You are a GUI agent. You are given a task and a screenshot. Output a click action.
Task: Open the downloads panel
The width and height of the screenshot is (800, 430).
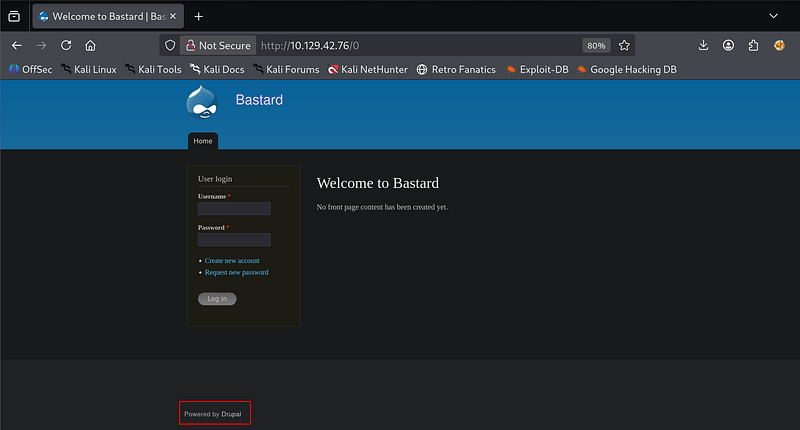703,45
